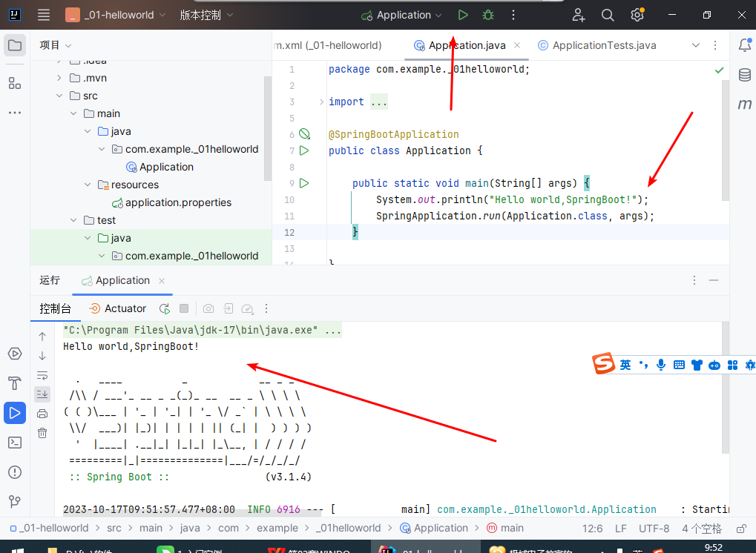This screenshot has height=553, width=756.
Task: Open the 版本控制 dropdown
Action: coord(206,15)
